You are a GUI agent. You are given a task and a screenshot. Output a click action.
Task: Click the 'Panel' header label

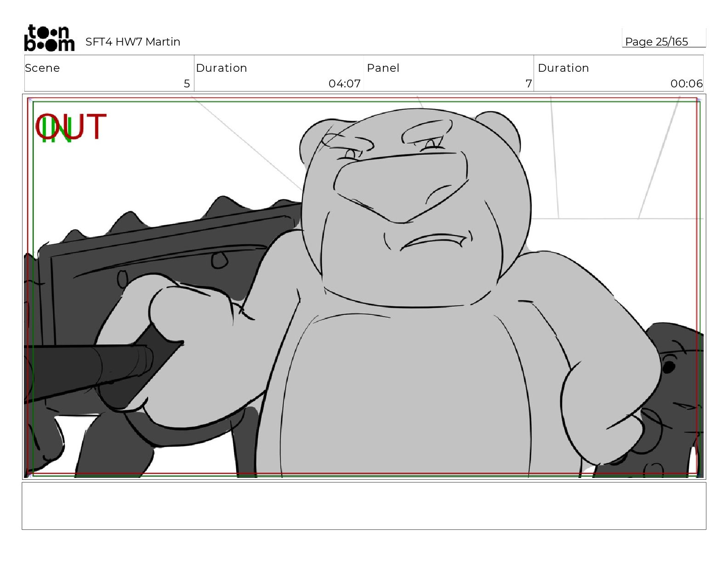click(383, 68)
